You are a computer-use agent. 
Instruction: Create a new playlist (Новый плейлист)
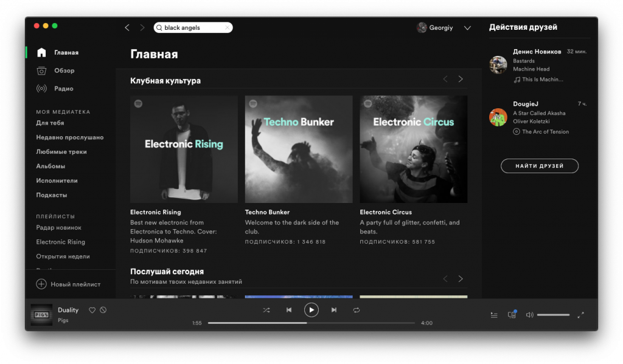[x=68, y=284]
